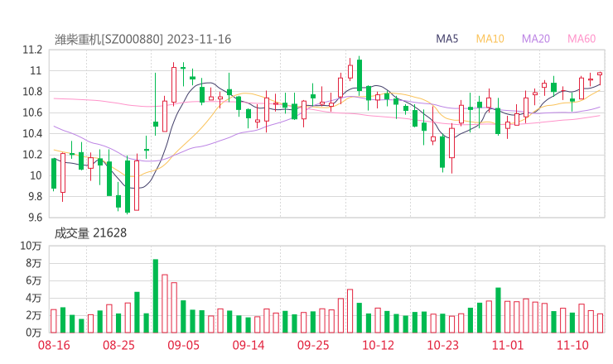Select the 11-01 date axis label
This screenshot has width=613, height=364.
(x=507, y=345)
